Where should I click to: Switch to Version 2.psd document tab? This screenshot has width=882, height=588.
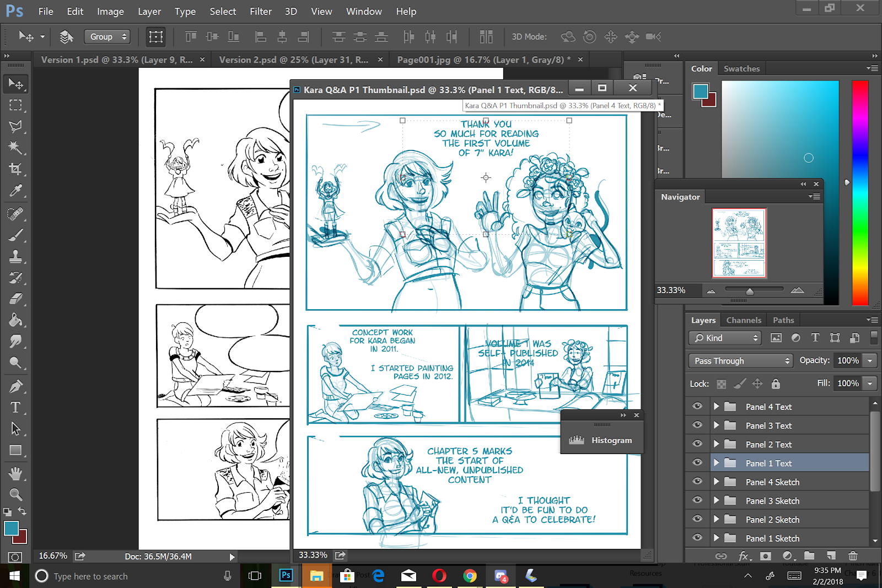coord(293,60)
